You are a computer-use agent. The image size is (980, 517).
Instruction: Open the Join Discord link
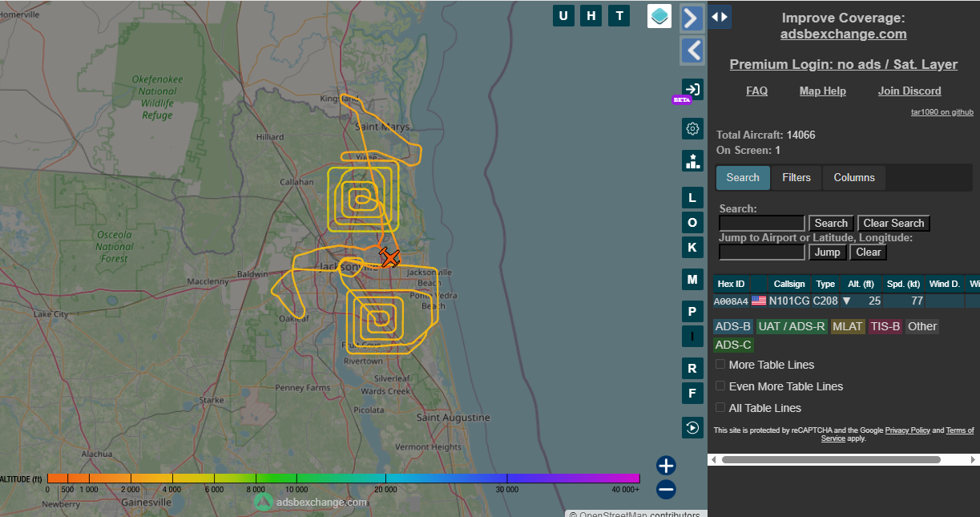[x=909, y=91]
